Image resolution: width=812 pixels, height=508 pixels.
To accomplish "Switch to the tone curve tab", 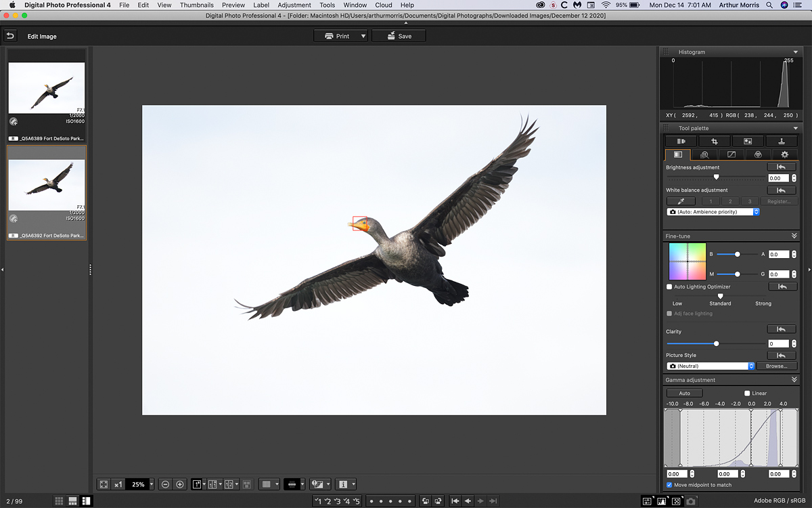I will [x=731, y=154].
